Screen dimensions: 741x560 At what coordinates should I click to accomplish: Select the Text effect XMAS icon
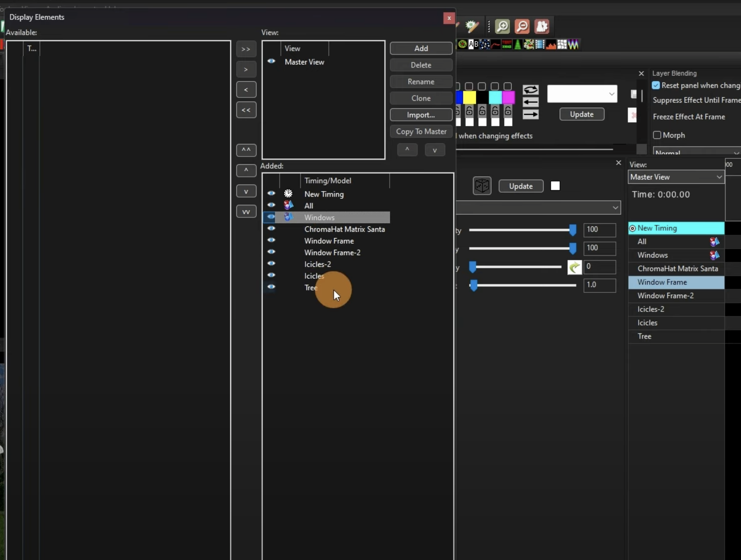(x=507, y=44)
